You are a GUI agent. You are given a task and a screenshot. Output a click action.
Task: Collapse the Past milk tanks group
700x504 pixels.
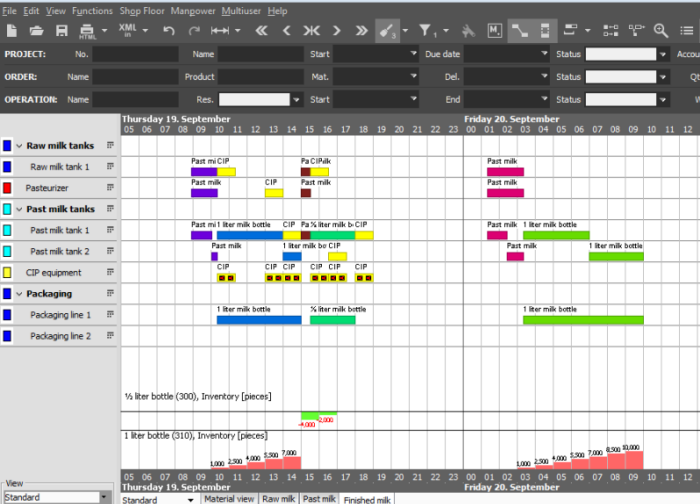19,209
